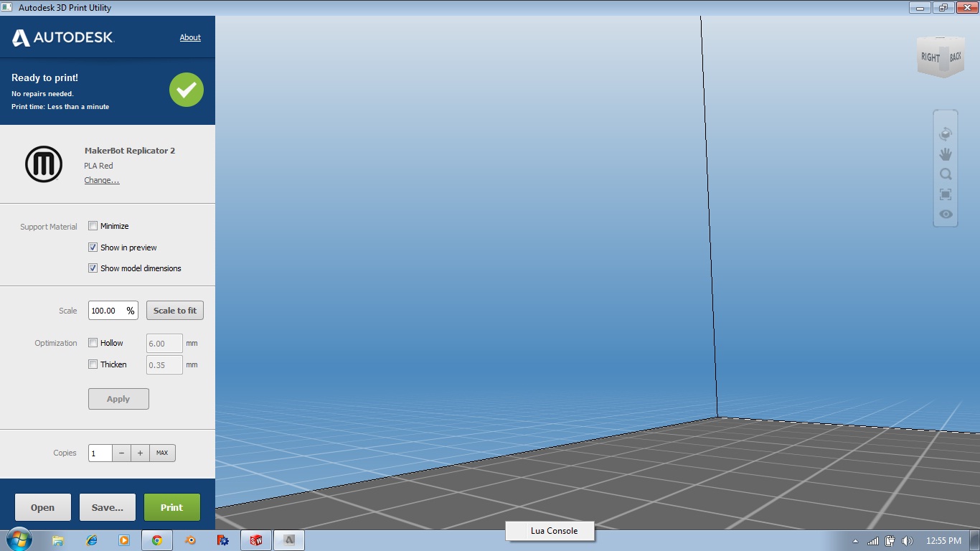Click the Fit to view icon

tap(946, 194)
